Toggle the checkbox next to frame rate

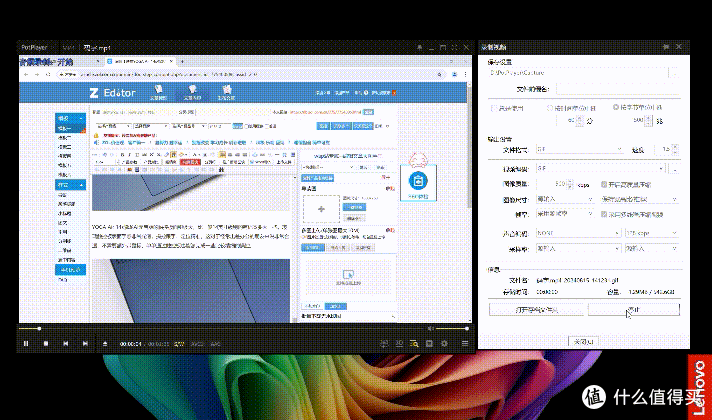pos(604,214)
